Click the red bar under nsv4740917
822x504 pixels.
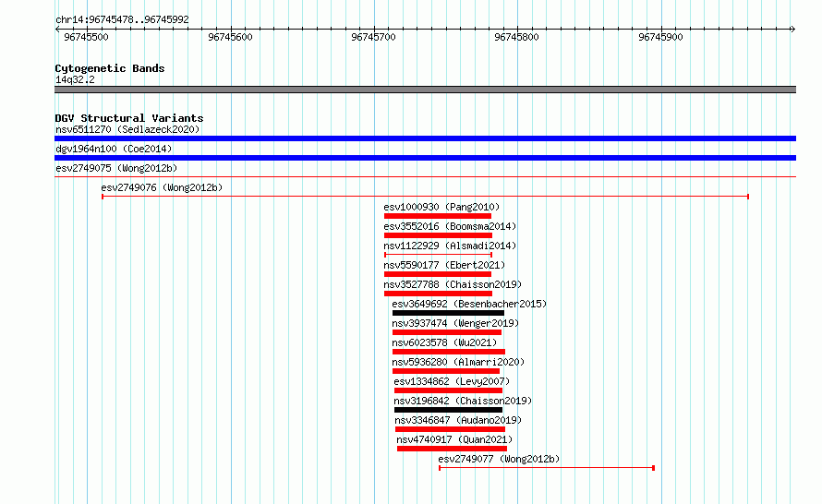point(452,449)
